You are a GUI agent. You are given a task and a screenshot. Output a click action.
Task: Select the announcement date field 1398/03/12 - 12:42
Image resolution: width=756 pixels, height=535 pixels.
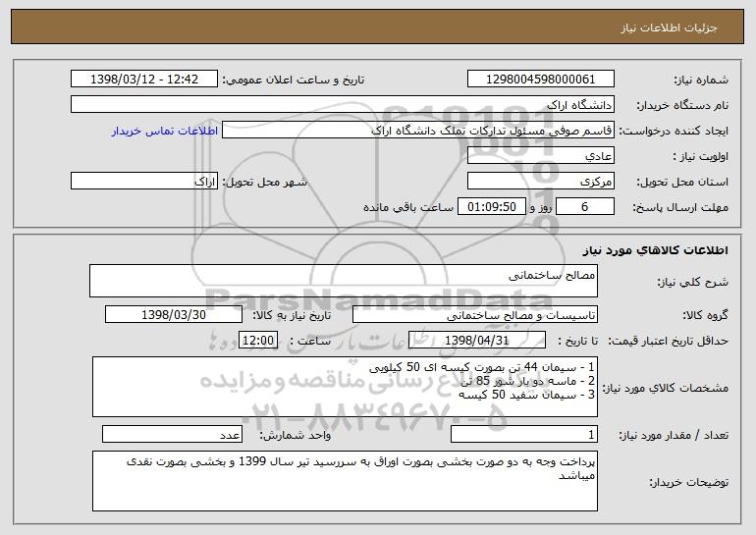click(144, 80)
